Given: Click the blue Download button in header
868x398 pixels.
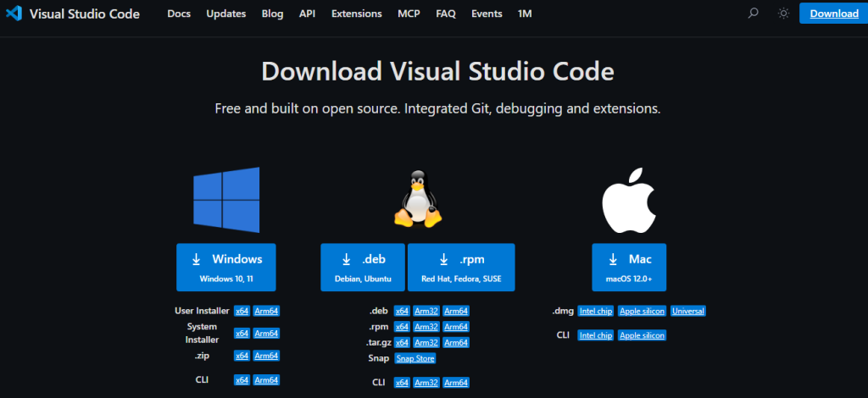Looking at the screenshot, I should (833, 14).
